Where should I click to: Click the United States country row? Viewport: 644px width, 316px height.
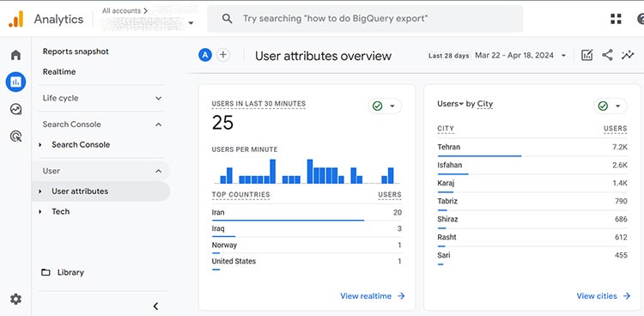[x=307, y=262]
